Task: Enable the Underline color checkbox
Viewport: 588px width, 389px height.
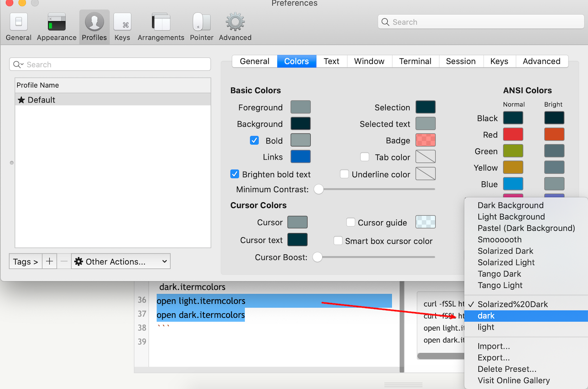Action: pos(344,174)
